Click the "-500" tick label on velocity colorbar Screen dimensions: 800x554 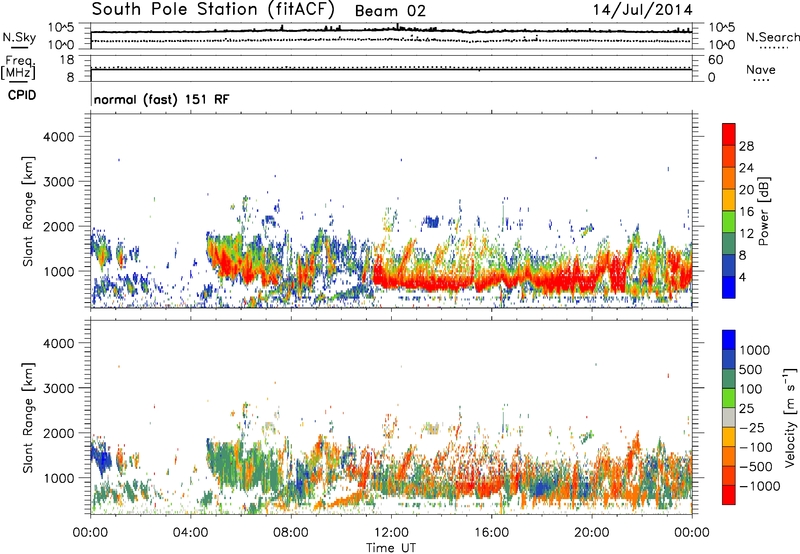755,467
